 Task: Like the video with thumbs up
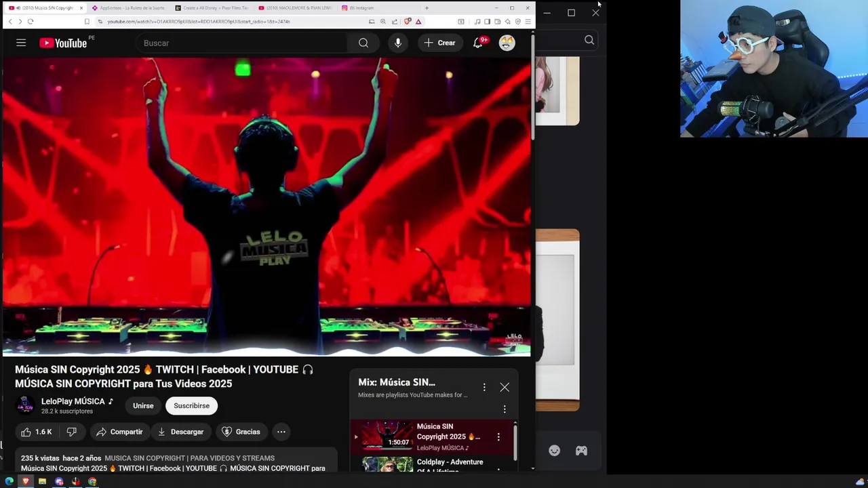[x=36, y=432]
